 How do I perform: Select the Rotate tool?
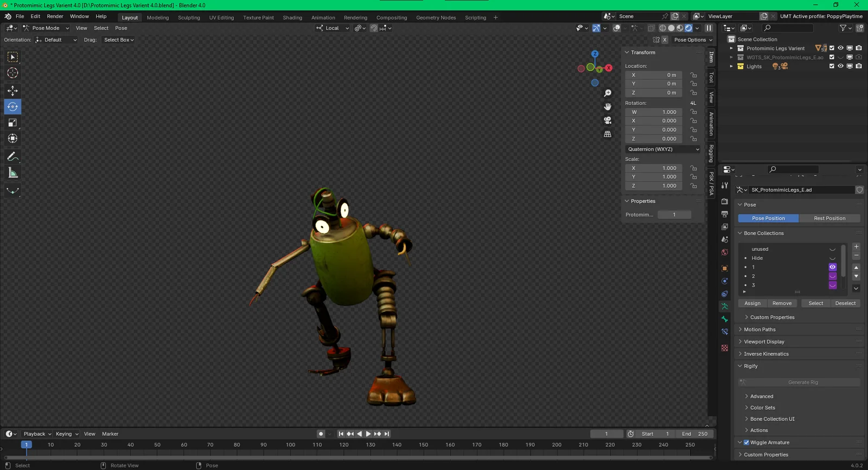point(12,107)
